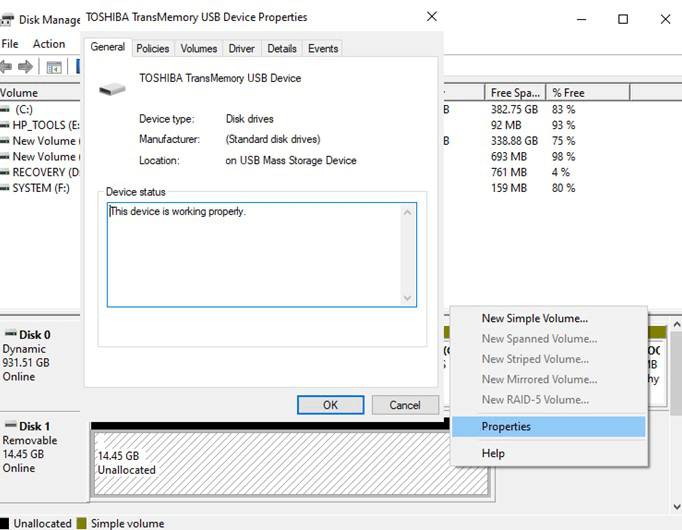This screenshot has height=530, width=682.
Task: Click the 382.75 GB free space cell
Action: [515, 109]
